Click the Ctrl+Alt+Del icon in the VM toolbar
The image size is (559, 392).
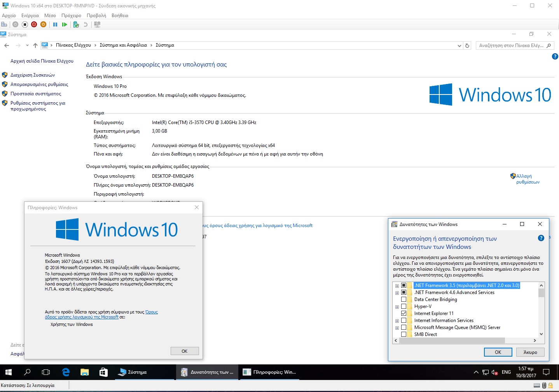tap(4, 24)
